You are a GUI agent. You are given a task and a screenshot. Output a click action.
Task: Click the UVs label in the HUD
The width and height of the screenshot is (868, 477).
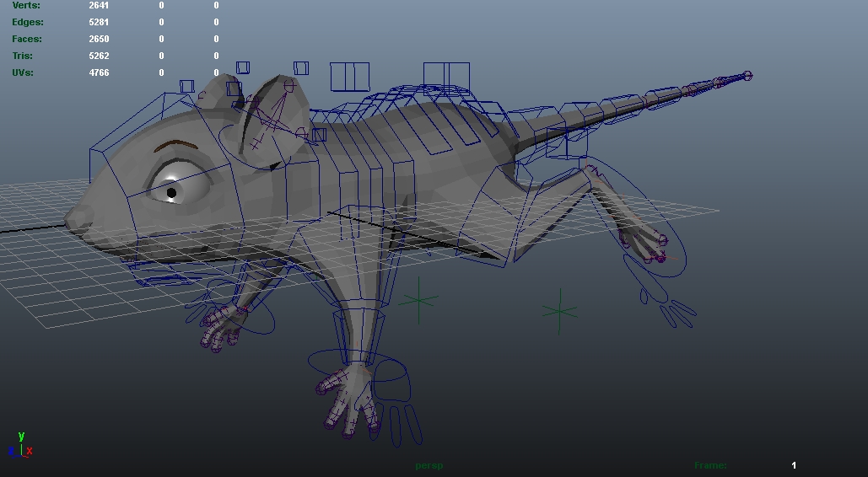pos(23,72)
